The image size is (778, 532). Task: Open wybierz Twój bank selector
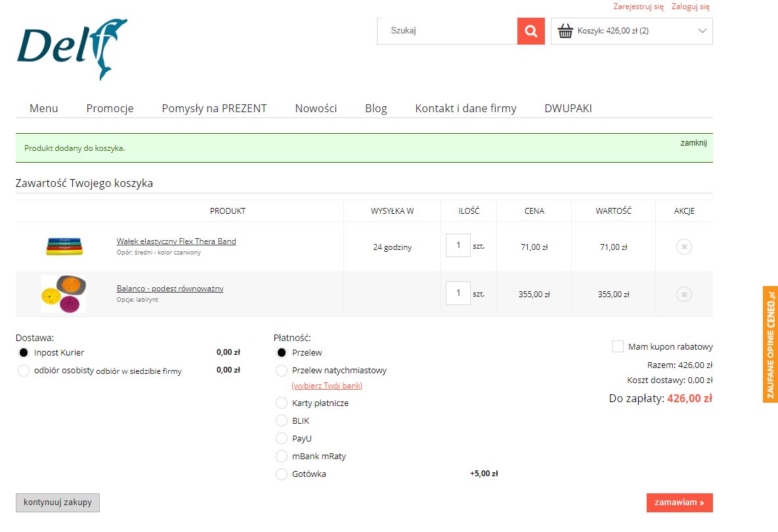tap(327, 386)
